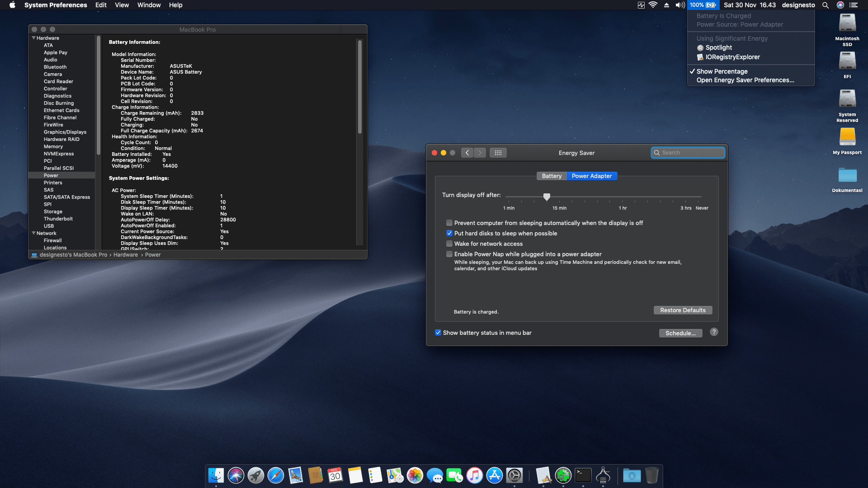
Task: Switch to the Battery tab in Energy Saver
Action: coord(551,176)
